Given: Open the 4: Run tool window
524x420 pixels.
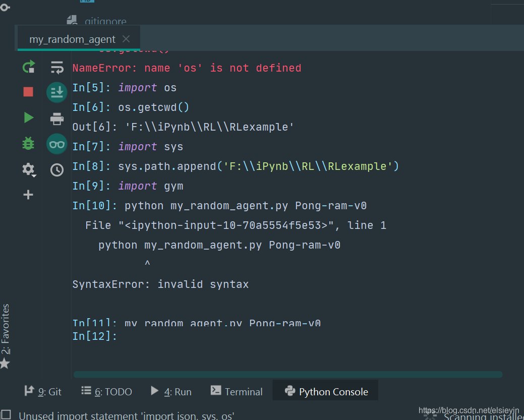Looking at the screenshot, I should pyautogui.click(x=171, y=391).
